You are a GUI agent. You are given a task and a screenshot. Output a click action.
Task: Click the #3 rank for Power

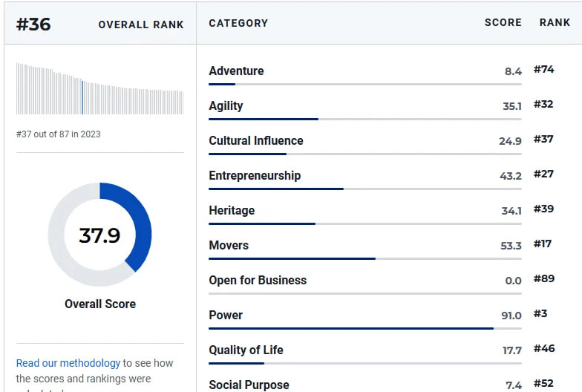coord(540,313)
